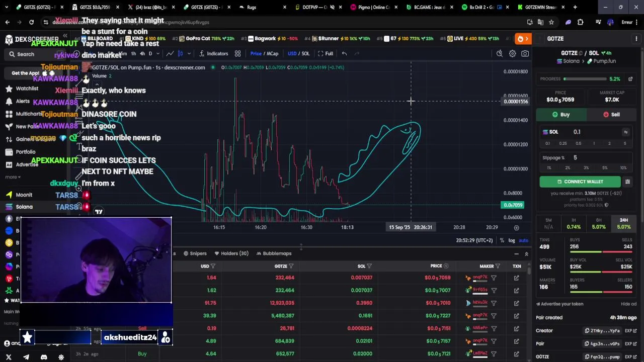Open the GOTZE panel three-dot menu
The width and height of the screenshot is (644, 362).
tap(636, 39)
